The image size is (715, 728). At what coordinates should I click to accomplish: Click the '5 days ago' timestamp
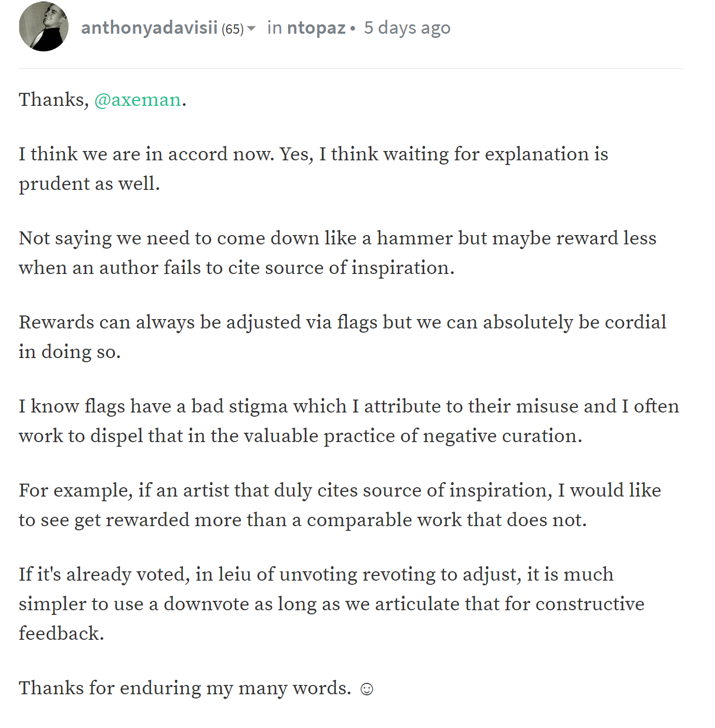tap(407, 28)
